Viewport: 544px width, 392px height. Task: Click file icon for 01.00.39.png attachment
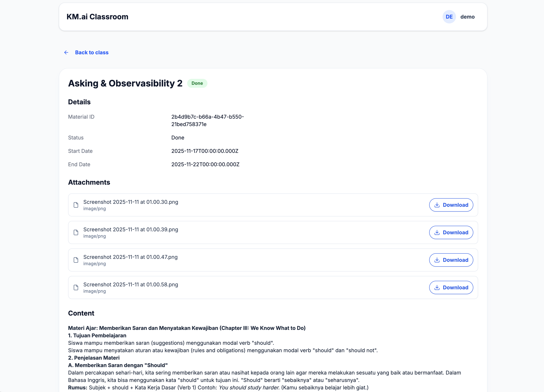click(76, 233)
